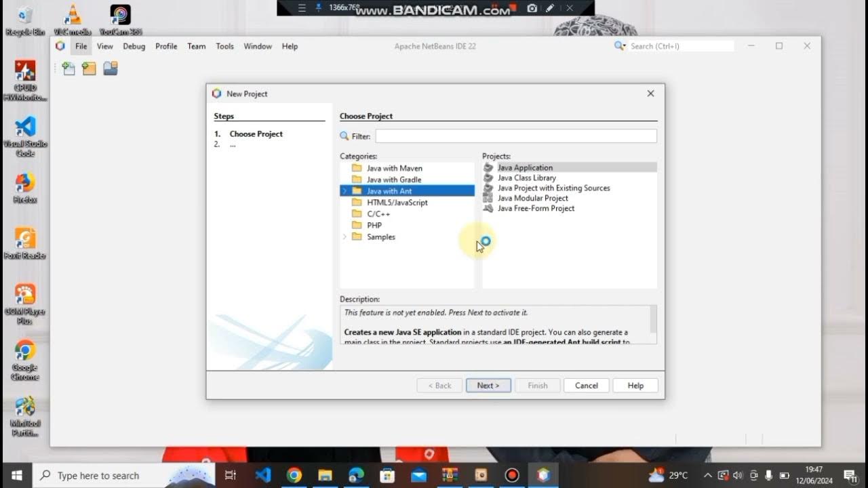Select the Java Application project icon
Viewport: 868px width, 488px height.
(488, 167)
